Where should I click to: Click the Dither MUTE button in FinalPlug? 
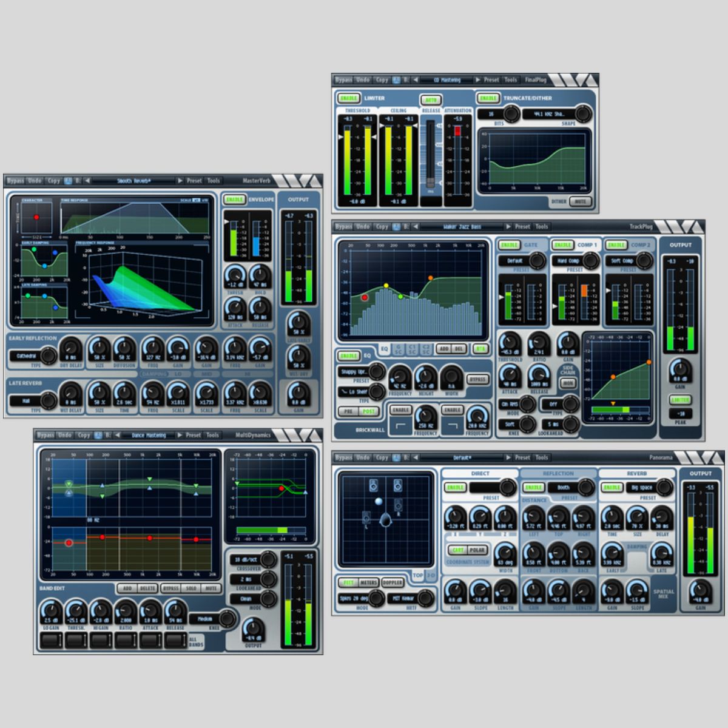coord(581,201)
